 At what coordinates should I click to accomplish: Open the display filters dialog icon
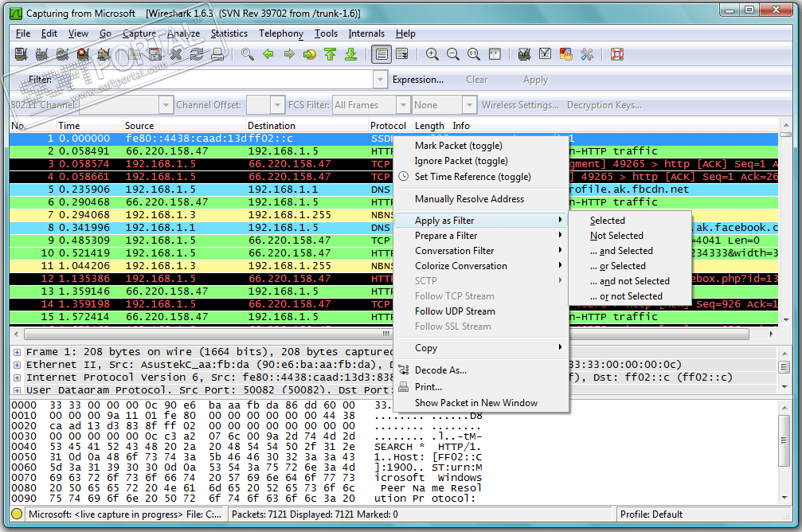[546, 54]
